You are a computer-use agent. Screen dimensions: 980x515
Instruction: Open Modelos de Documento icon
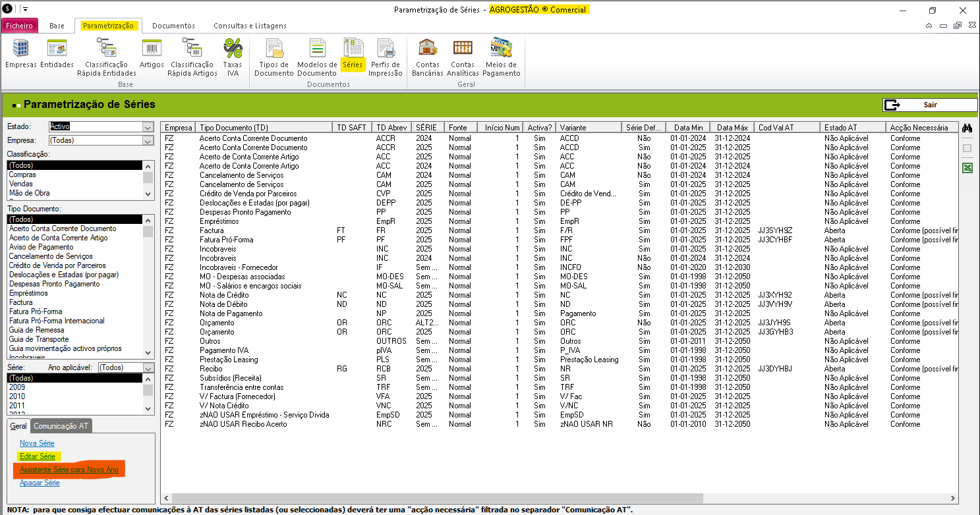pos(317,49)
